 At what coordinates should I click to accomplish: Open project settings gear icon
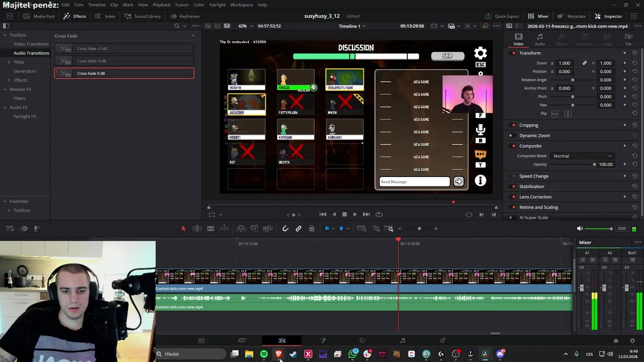click(632, 341)
